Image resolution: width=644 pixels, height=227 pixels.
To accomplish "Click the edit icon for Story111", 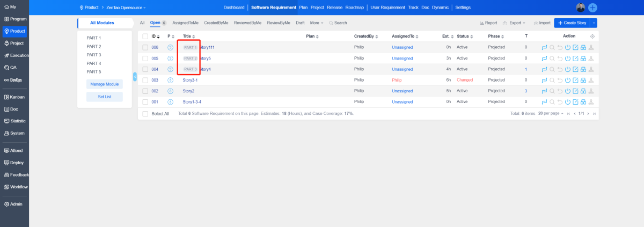I will click(575, 48).
